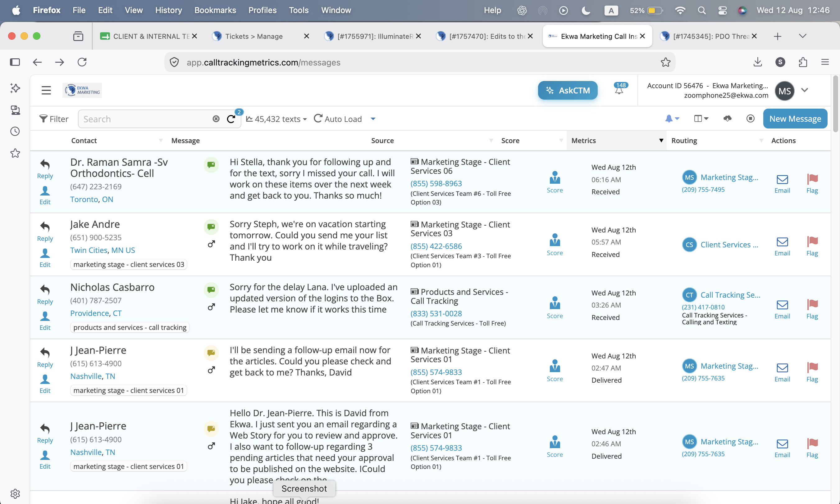The width and height of the screenshot is (840, 504).
Task: Close the Ekwa Marketing Call Insights tab
Action: (x=642, y=36)
